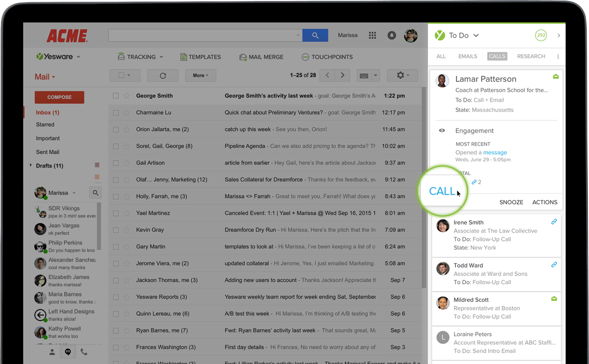Click the Yesware logo in sidebar panel header

click(440, 35)
